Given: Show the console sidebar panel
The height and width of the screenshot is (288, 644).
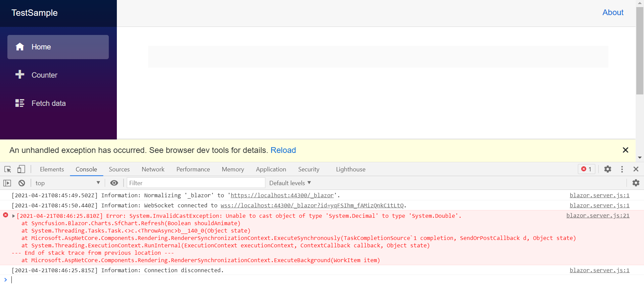Looking at the screenshot, I should click(7, 183).
